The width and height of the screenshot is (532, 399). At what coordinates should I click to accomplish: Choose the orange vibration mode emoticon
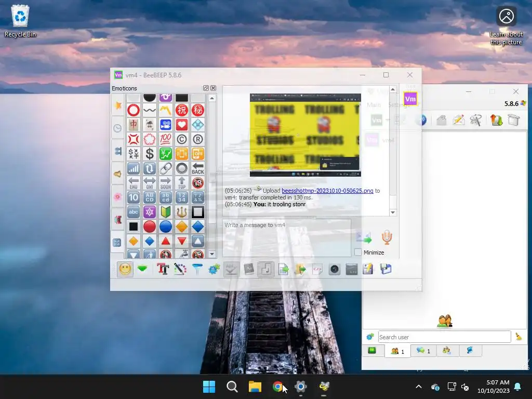pyautogui.click(x=181, y=154)
